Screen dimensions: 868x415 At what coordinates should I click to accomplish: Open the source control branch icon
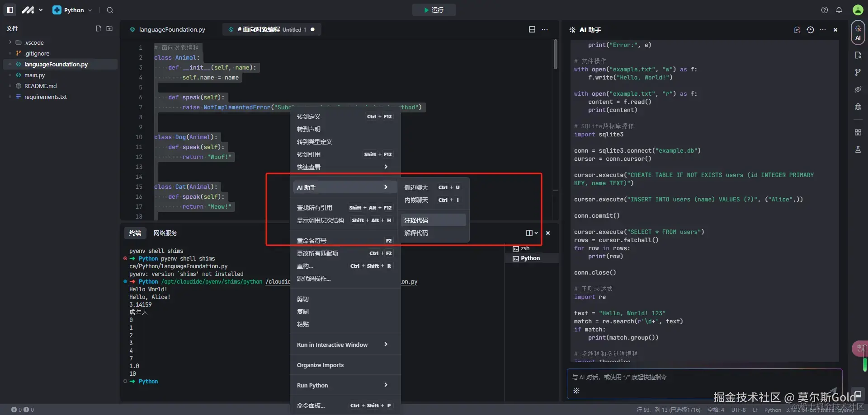tap(858, 72)
